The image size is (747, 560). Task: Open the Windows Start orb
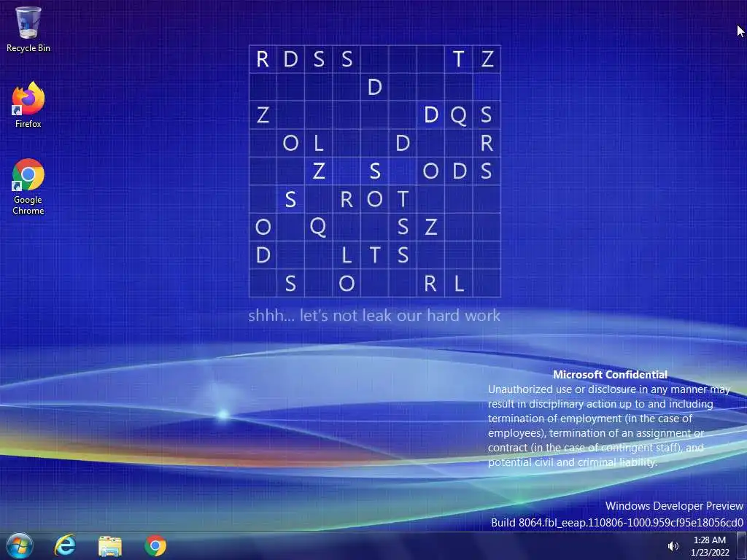point(20,545)
